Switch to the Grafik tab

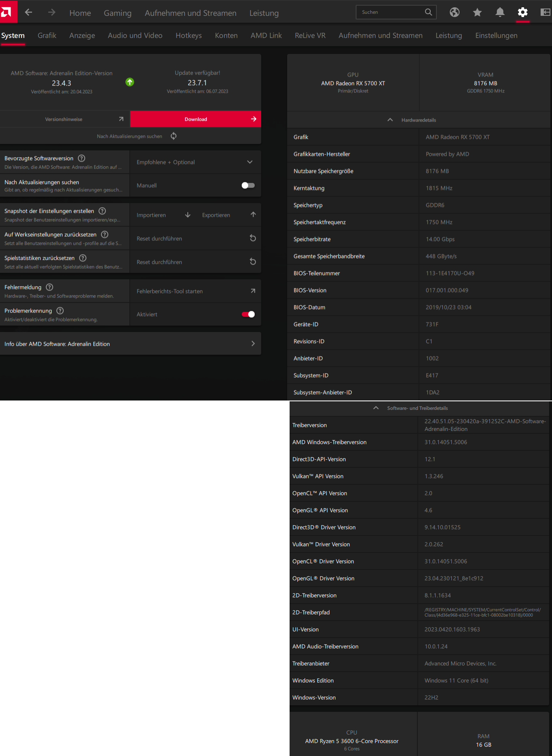click(47, 35)
